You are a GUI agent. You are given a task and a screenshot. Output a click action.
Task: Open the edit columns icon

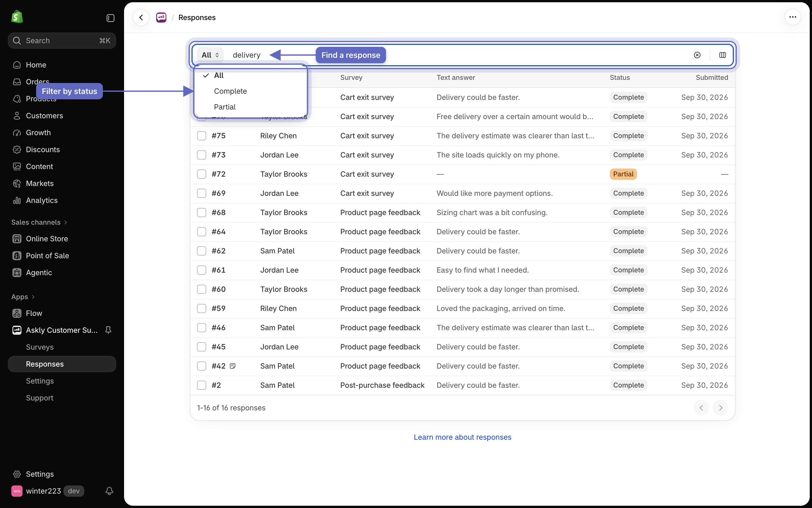click(x=722, y=55)
